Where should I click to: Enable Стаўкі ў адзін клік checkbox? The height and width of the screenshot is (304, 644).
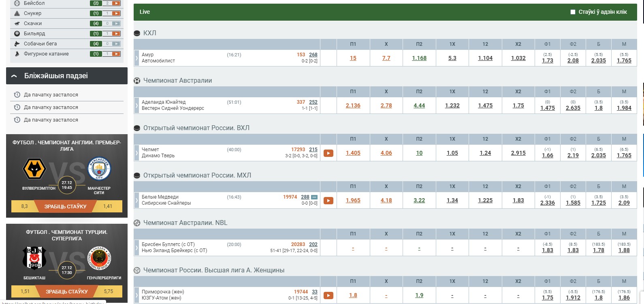coord(573,12)
